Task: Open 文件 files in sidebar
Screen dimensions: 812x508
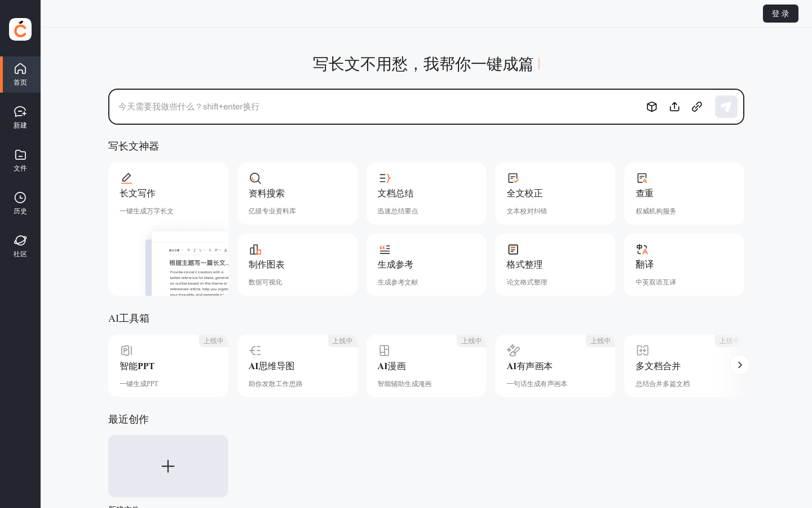Action: coord(20,160)
